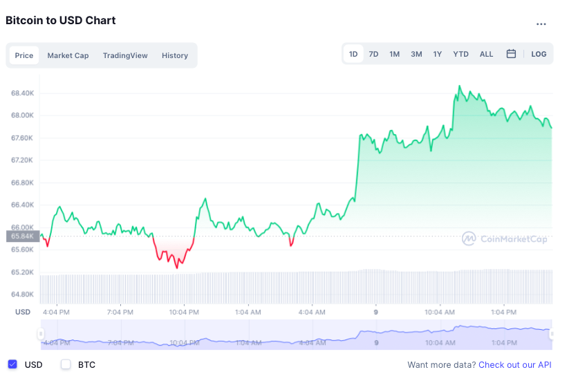Switch chart to YTD range
Image resolution: width=567 pixels, height=392 pixels.
click(461, 54)
